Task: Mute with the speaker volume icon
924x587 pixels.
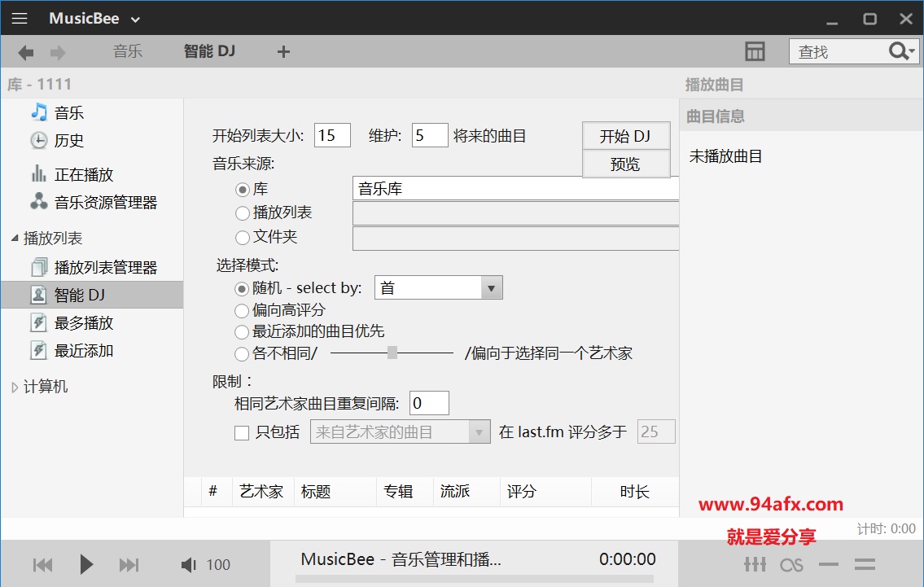Action: pos(189,565)
